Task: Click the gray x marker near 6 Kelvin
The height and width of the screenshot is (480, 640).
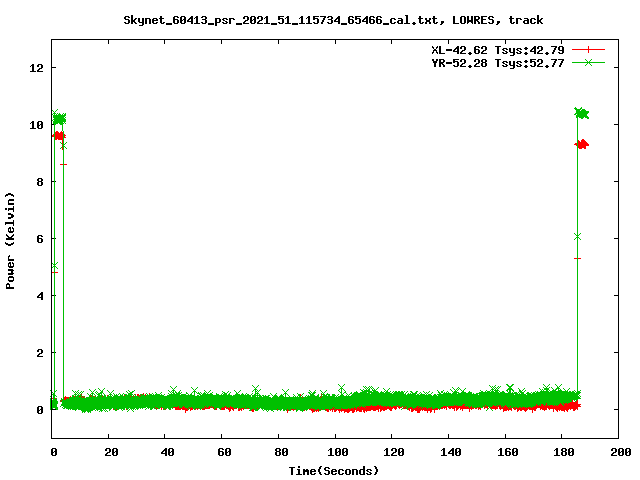Action: point(577,237)
